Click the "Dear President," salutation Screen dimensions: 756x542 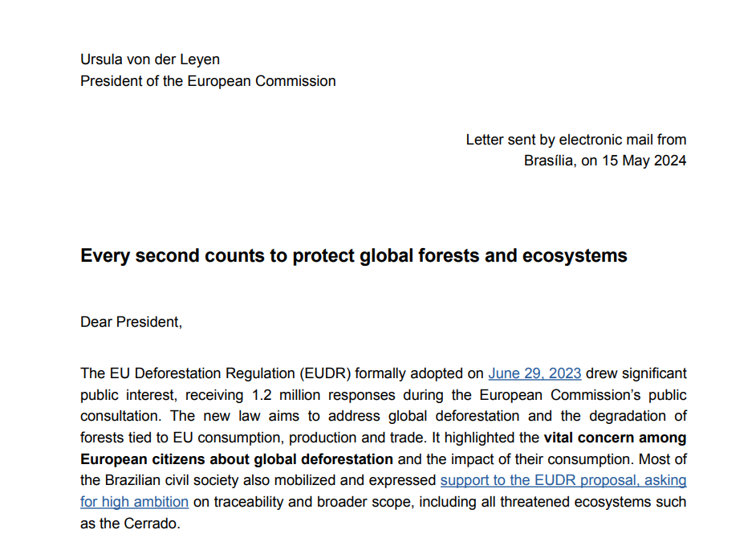[132, 322]
